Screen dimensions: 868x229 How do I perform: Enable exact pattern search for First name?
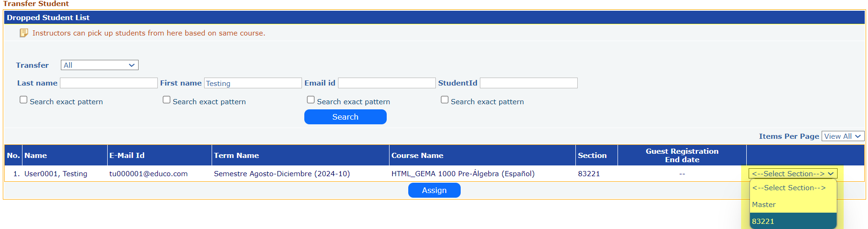pos(166,100)
